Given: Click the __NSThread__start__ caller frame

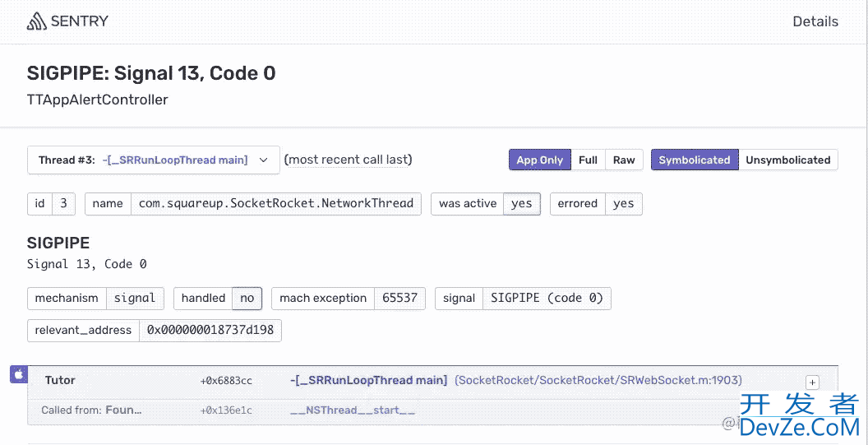Looking at the screenshot, I should click(353, 410).
